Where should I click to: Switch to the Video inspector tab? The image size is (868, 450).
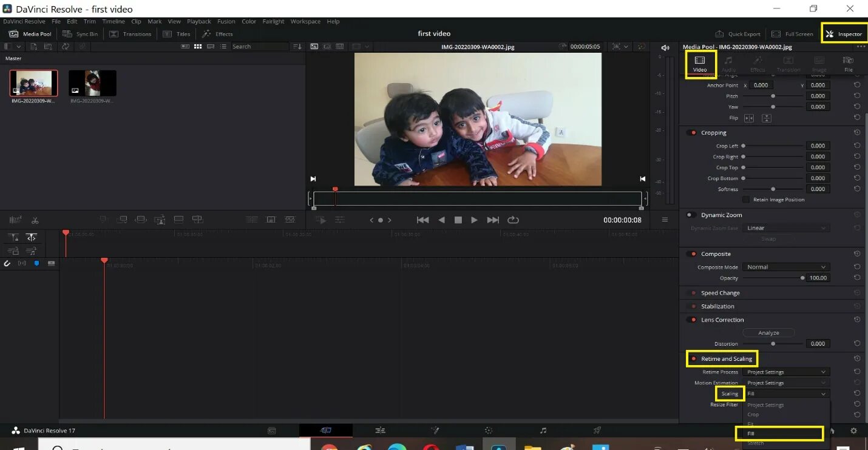700,64
